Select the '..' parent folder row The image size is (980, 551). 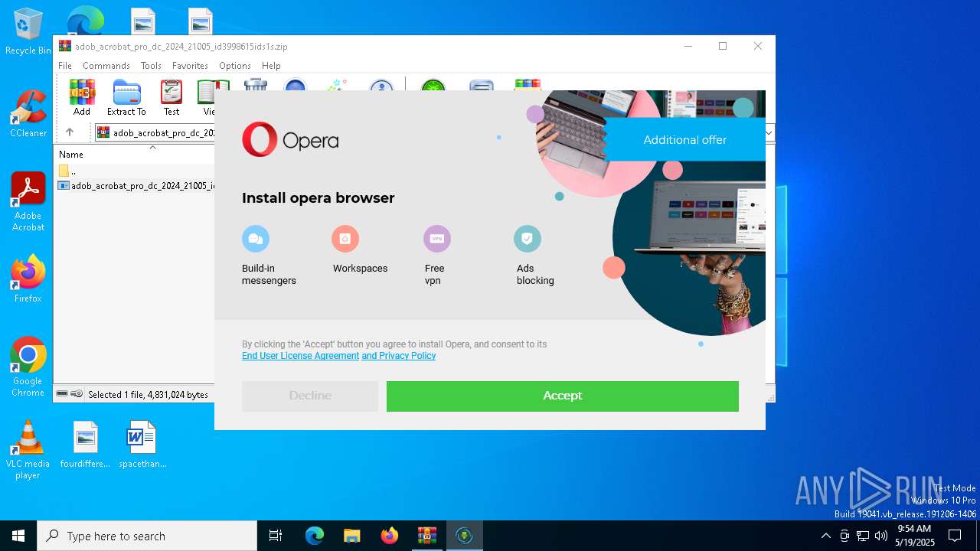pyautogui.click(x=136, y=171)
